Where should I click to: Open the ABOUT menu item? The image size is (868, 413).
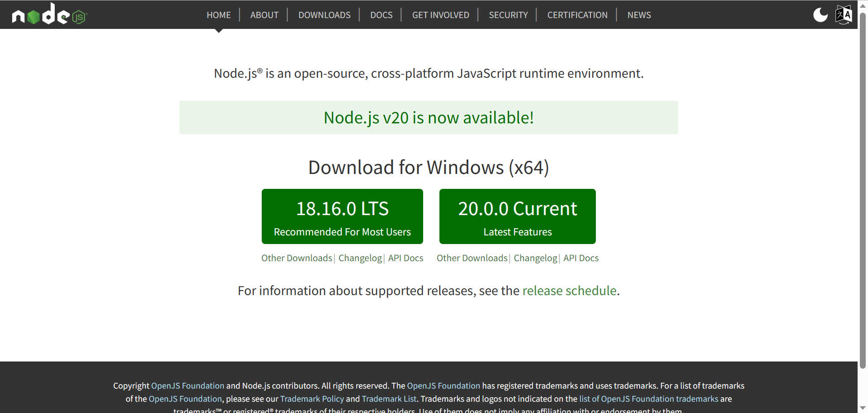[264, 15]
